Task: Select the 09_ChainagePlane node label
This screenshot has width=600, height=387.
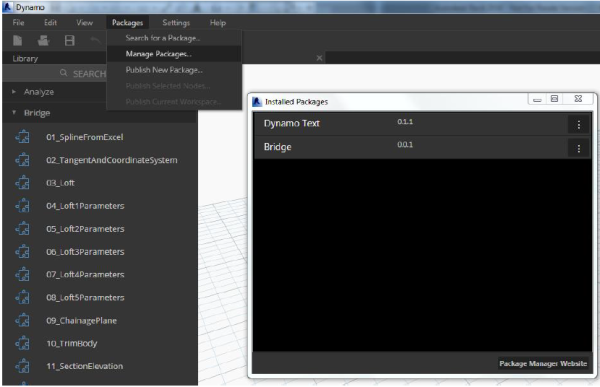Action: click(x=82, y=321)
